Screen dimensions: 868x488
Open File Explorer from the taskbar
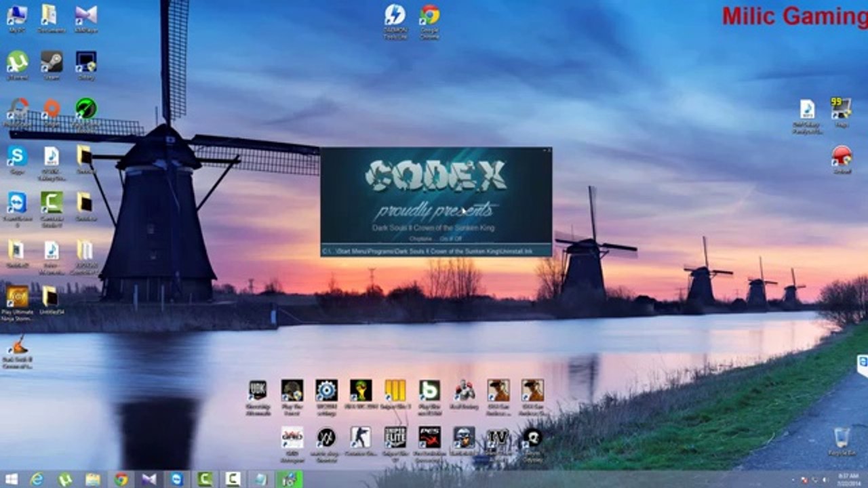point(93,479)
